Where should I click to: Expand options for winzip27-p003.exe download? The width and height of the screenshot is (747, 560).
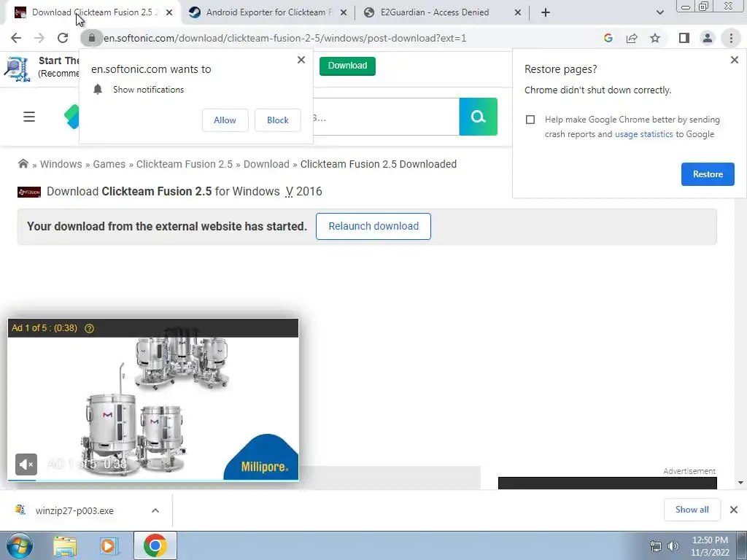coord(155,510)
